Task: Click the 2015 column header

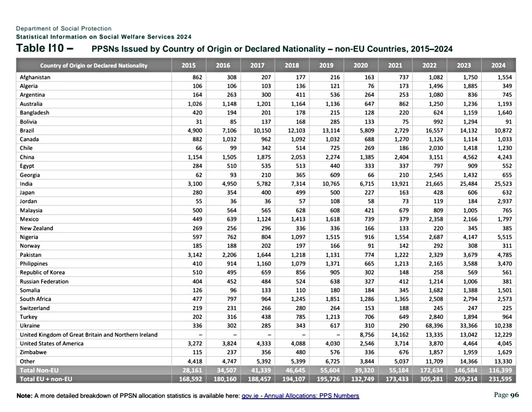Action: (189, 65)
